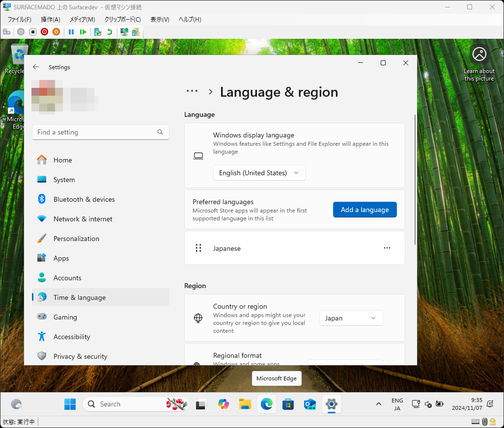This screenshot has height=428, width=504.
Task: Click the Find a setting search box
Action: pyautogui.click(x=100, y=132)
